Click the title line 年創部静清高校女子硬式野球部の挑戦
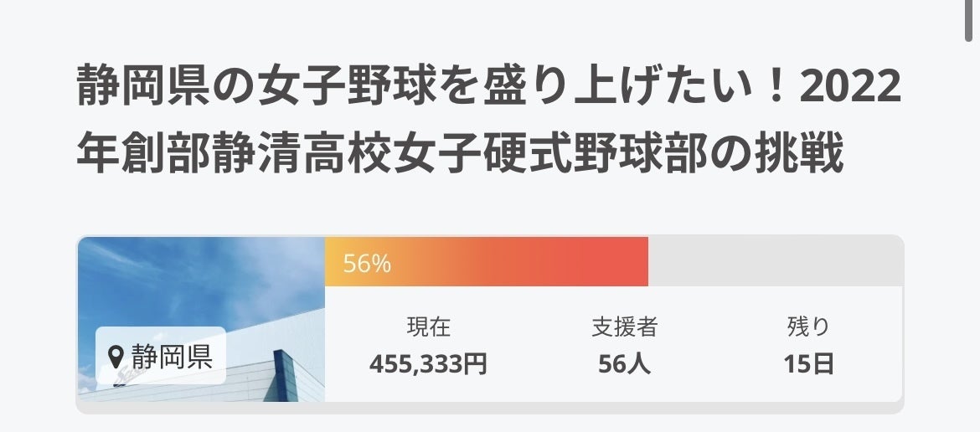Viewport: 980px width, 432px height. tap(460, 152)
